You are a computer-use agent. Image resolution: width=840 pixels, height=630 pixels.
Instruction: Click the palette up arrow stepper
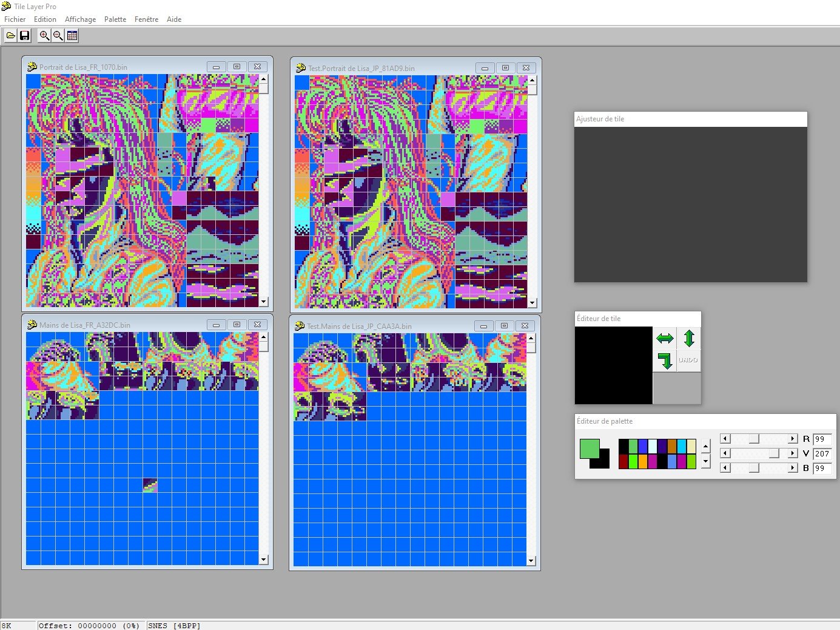[705, 447]
